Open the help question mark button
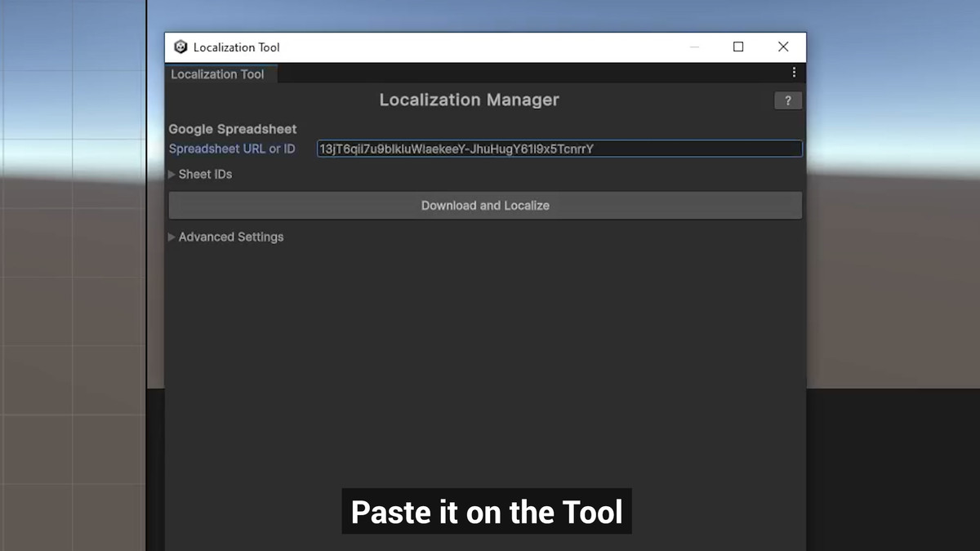 pos(788,100)
